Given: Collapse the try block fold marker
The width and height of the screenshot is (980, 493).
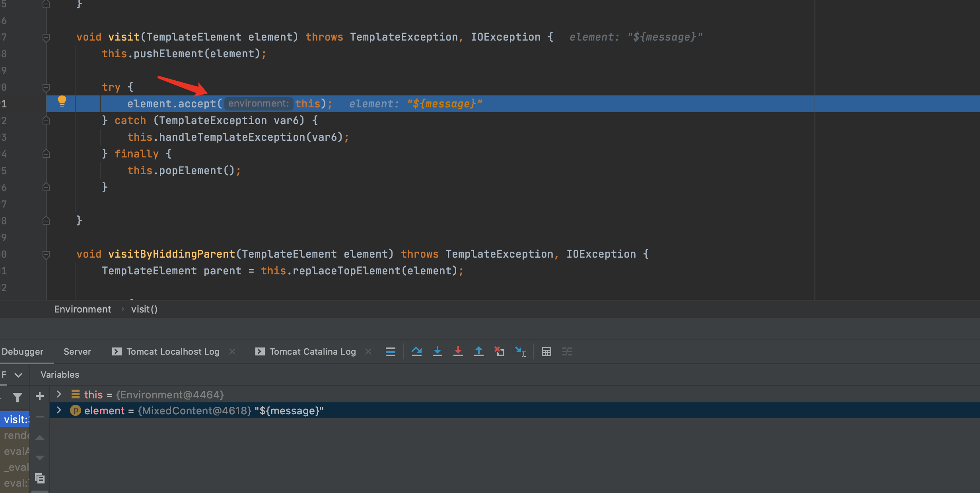Looking at the screenshot, I should (46, 87).
